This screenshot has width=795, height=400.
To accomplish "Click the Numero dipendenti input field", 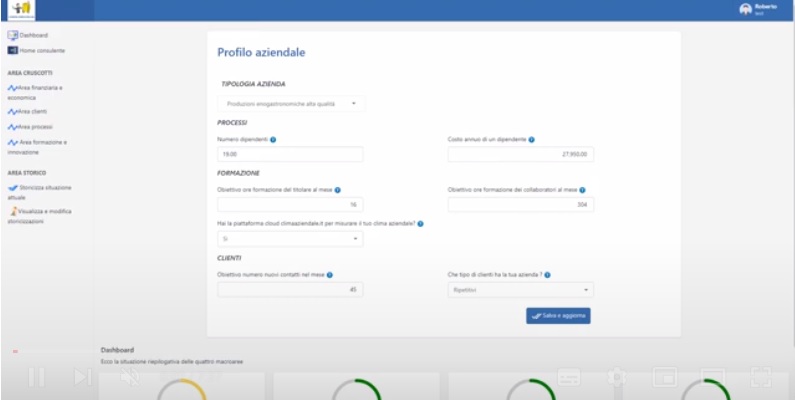I will [290, 154].
